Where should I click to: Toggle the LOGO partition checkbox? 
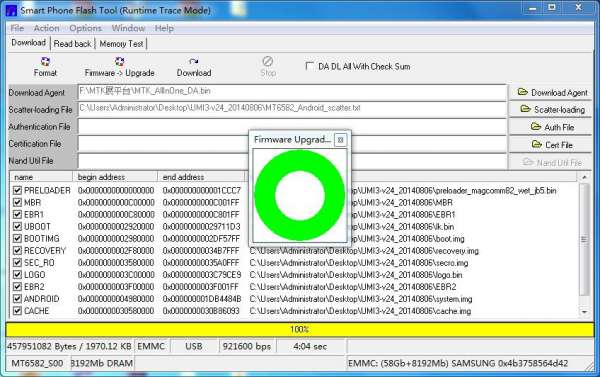[17, 274]
